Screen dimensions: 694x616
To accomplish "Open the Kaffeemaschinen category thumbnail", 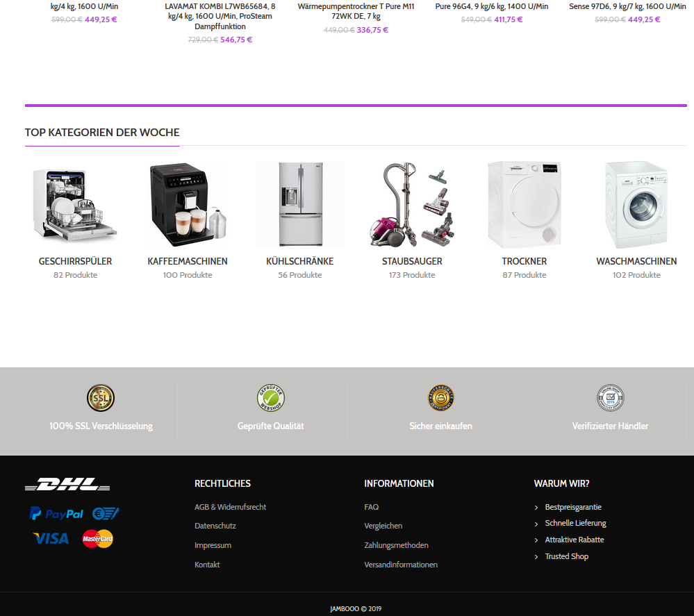I will [188, 205].
